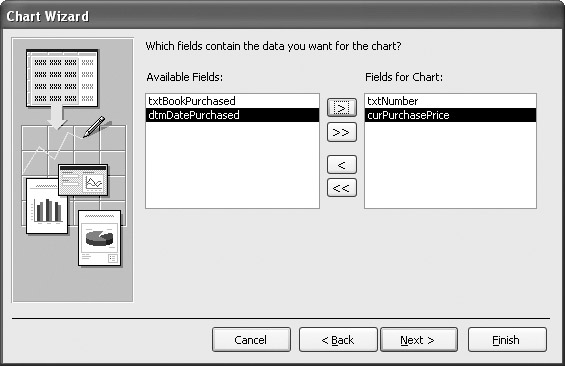The image size is (565, 366).
Task: Click the pie chart illustration thumbnail
Action: pyautogui.click(x=99, y=238)
